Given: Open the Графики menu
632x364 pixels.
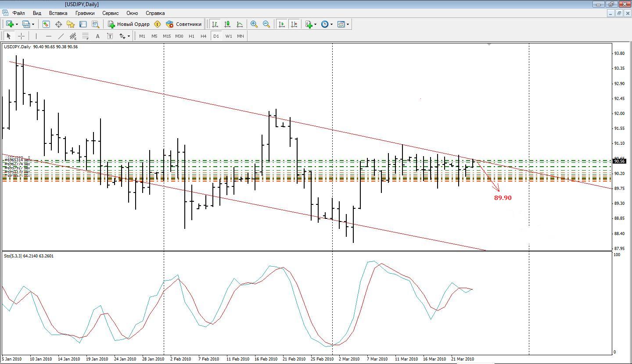Looking at the screenshot, I should point(85,13).
